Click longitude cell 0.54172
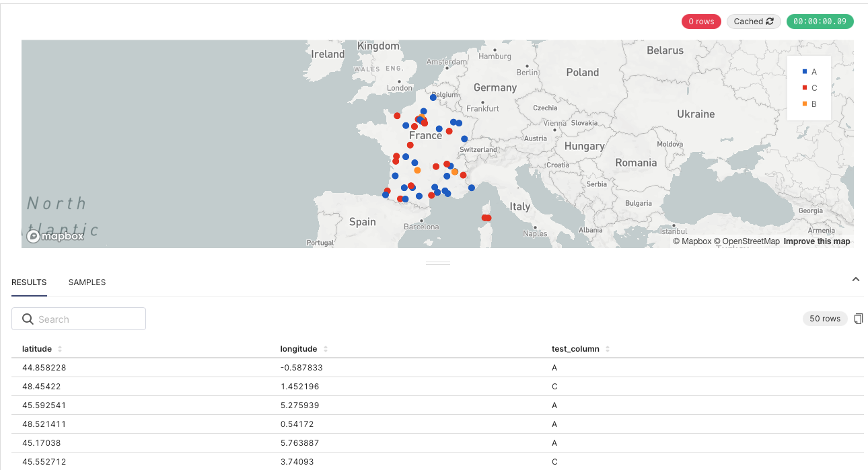The width and height of the screenshot is (868, 470). pyautogui.click(x=297, y=424)
